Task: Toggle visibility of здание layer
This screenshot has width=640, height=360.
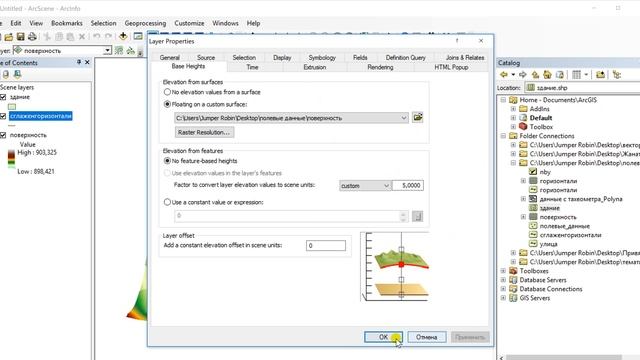Action: tap(3, 97)
